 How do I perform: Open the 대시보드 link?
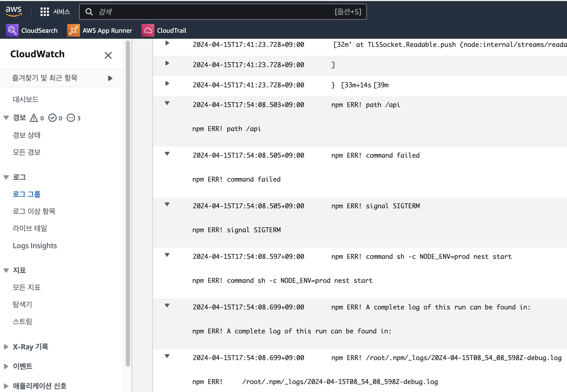pos(26,99)
